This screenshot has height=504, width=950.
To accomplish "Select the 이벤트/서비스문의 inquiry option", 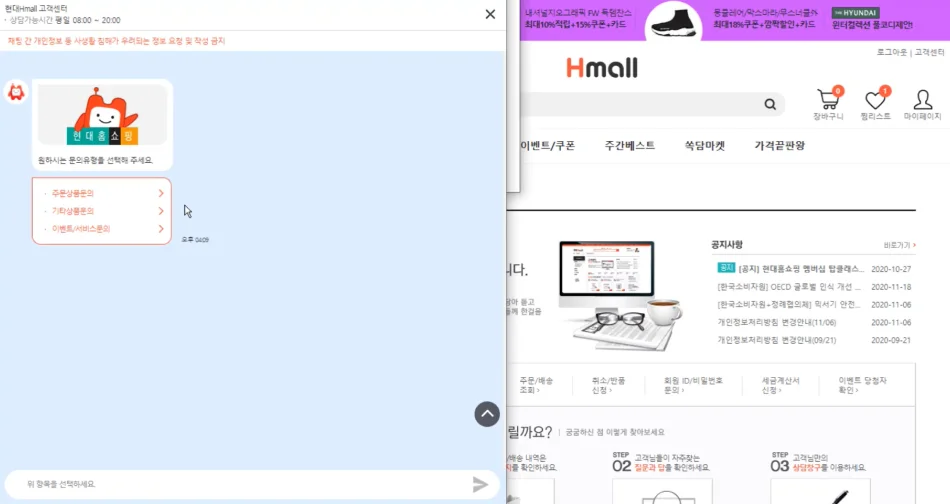I will (x=102, y=228).
